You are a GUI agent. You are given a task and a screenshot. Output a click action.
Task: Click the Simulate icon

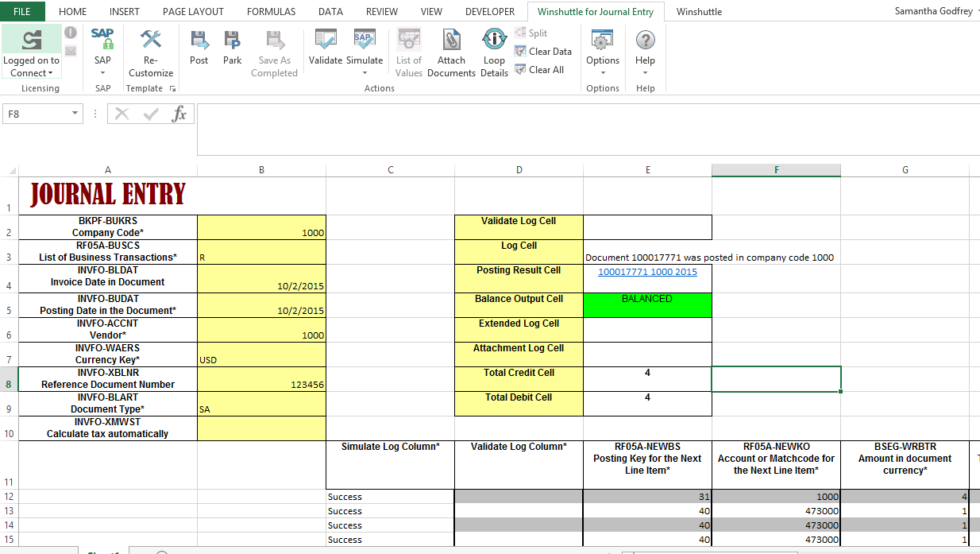365,39
